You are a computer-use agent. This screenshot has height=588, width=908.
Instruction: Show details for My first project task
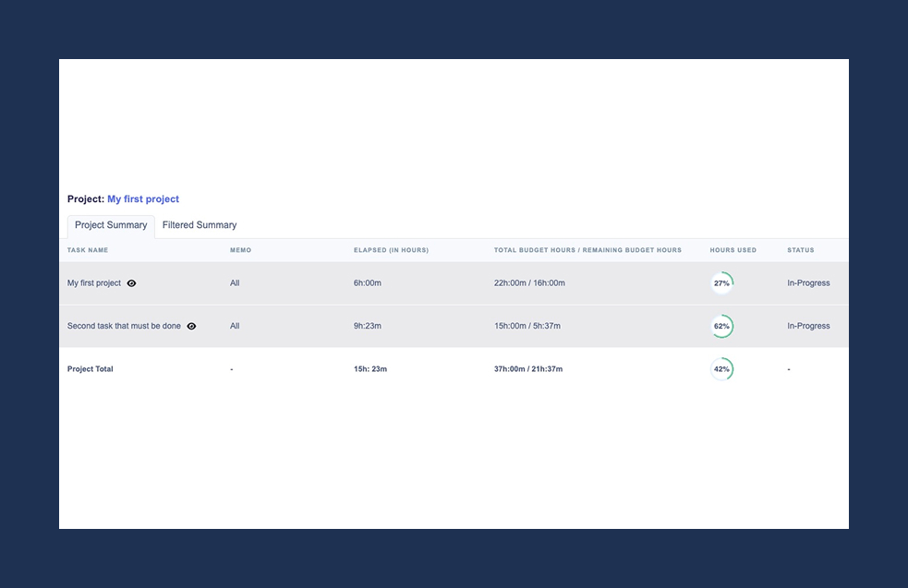(130, 283)
